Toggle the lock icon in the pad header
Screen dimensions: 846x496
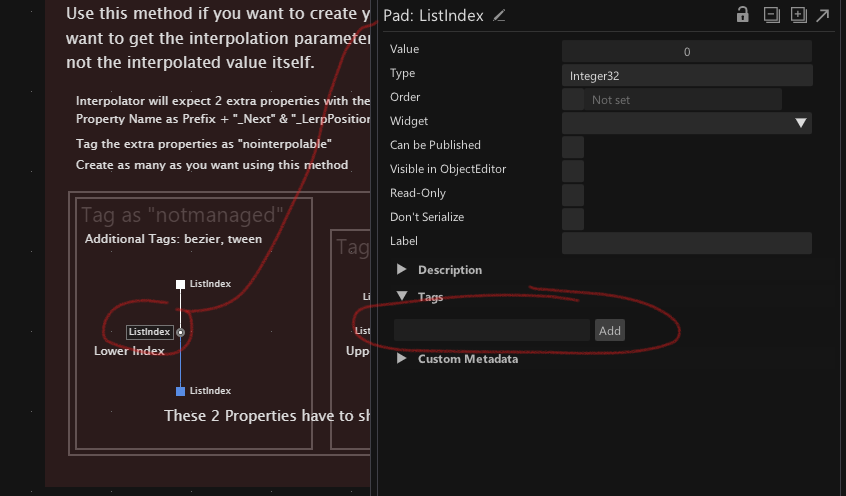pos(742,15)
